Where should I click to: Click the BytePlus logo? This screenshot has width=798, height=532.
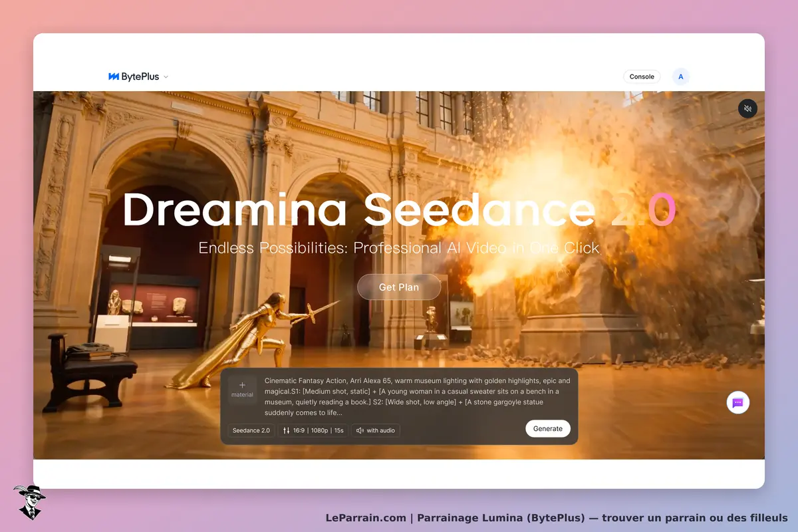click(x=134, y=76)
